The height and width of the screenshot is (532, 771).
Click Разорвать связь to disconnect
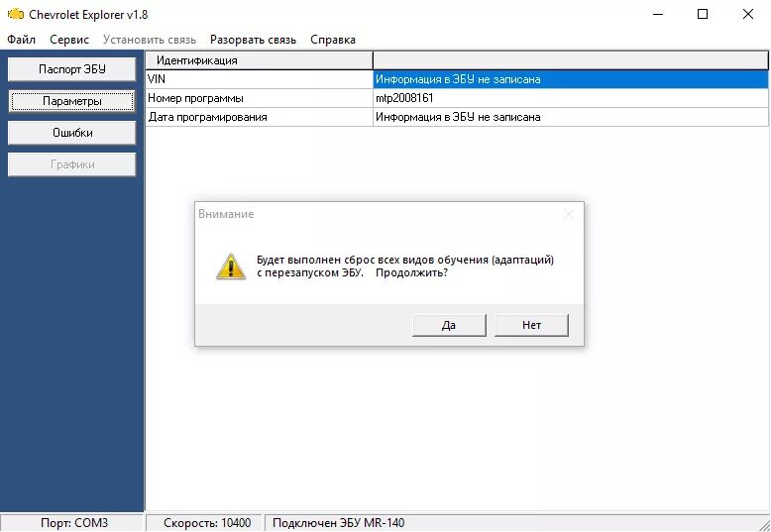click(253, 40)
